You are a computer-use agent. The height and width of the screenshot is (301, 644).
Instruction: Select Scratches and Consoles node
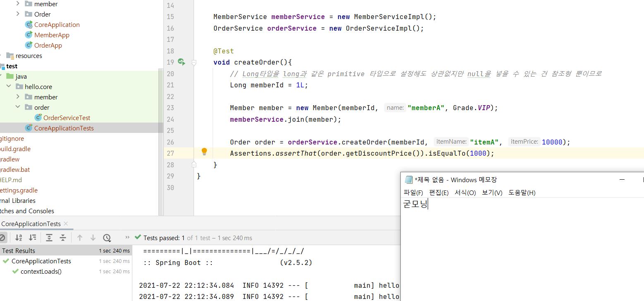click(x=27, y=211)
